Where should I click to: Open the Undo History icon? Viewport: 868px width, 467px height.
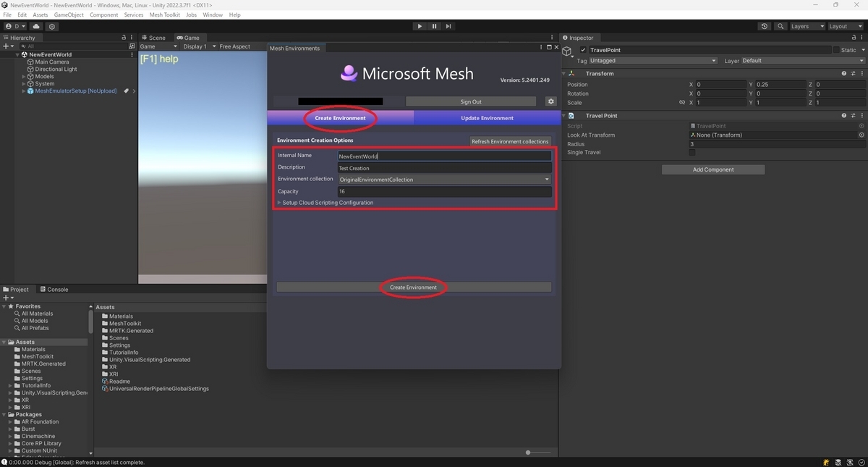coord(765,26)
